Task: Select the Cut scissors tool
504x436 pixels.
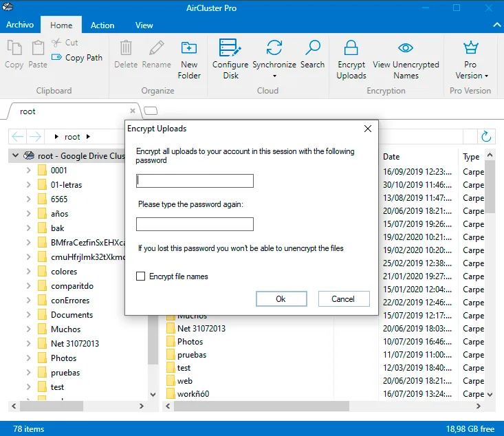Action: click(56, 43)
